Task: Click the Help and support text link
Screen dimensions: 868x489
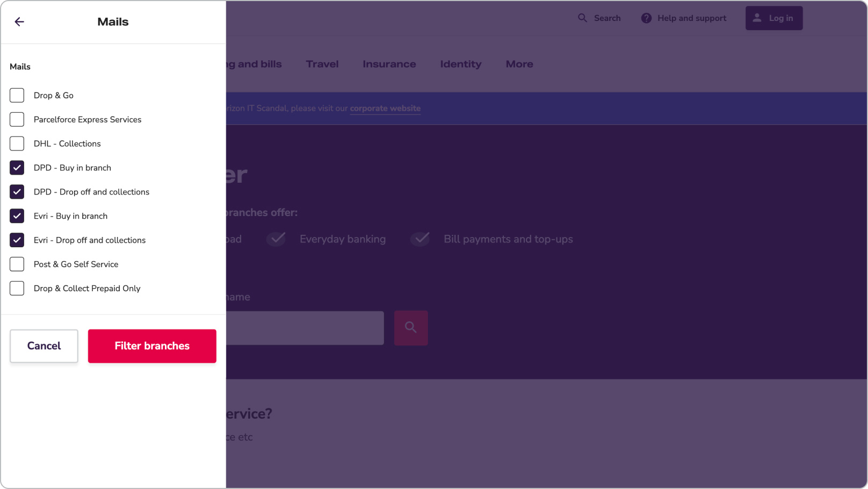Action: click(x=692, y=18)
